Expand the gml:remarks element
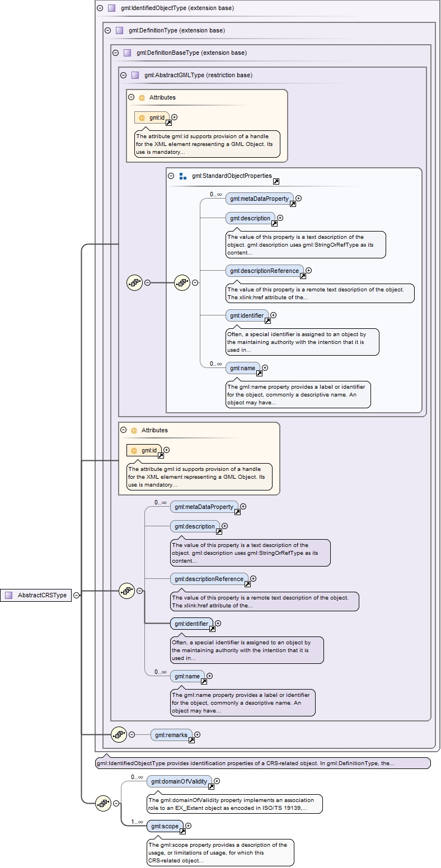The height and width of the screenshot is (868, 441). 197,734
